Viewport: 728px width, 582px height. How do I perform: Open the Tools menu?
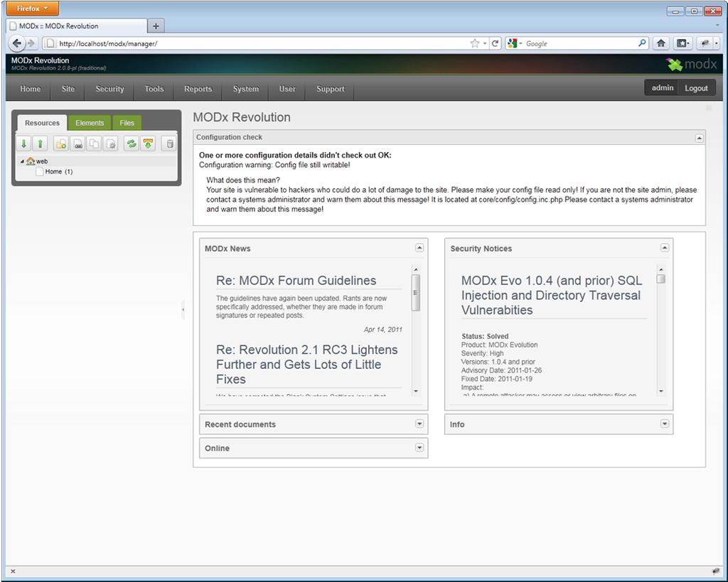coord(154,89)
